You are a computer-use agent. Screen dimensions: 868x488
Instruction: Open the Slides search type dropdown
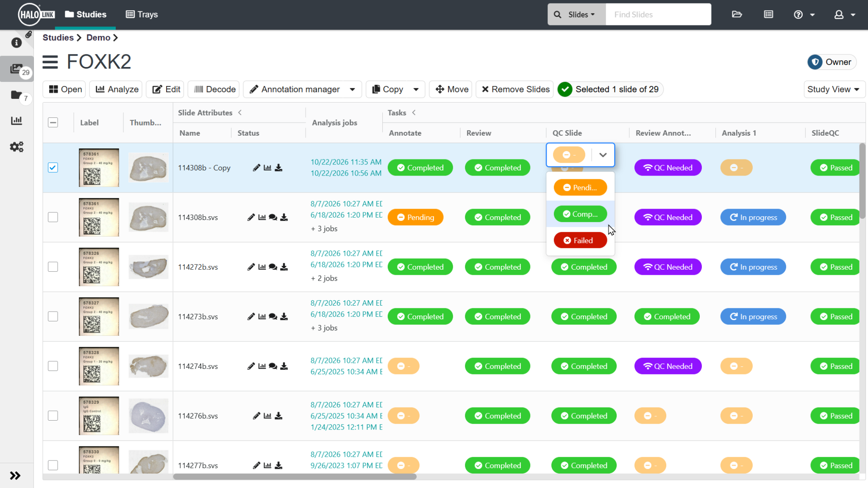tap(576, 14)
